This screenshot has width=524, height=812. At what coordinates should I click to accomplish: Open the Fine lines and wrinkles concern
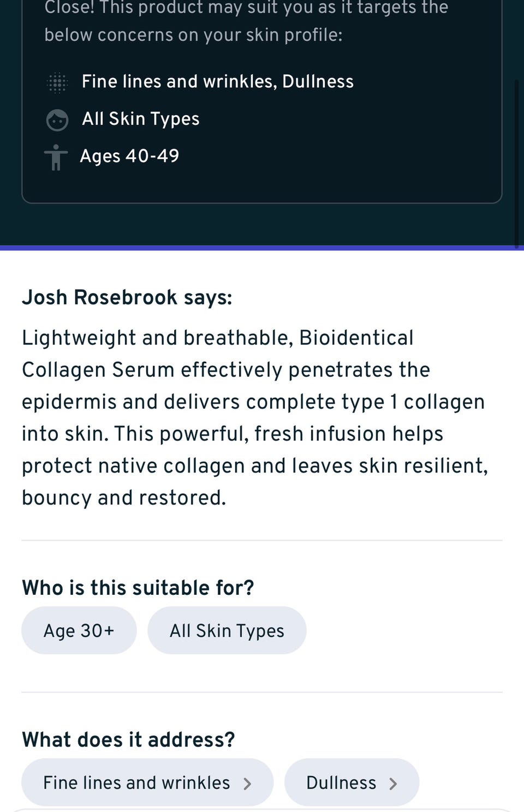tap(136, 783)
